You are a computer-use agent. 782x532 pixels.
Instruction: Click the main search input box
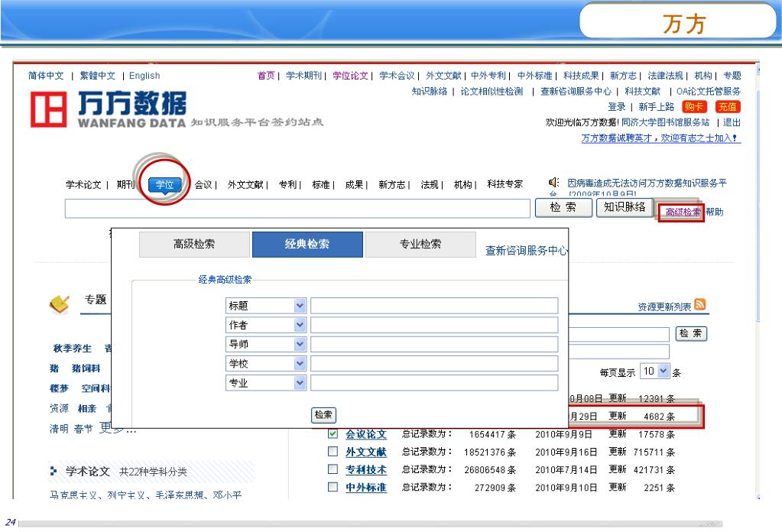click(x=297, y=209)
